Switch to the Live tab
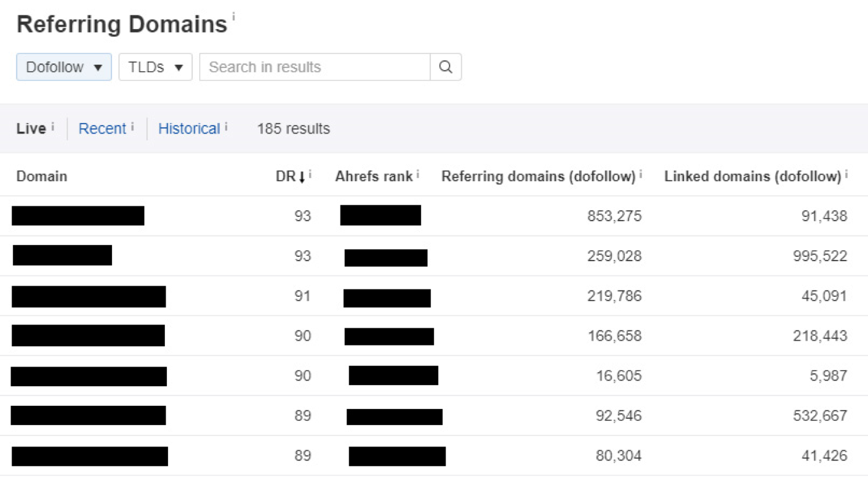 (x=31, y=129)
